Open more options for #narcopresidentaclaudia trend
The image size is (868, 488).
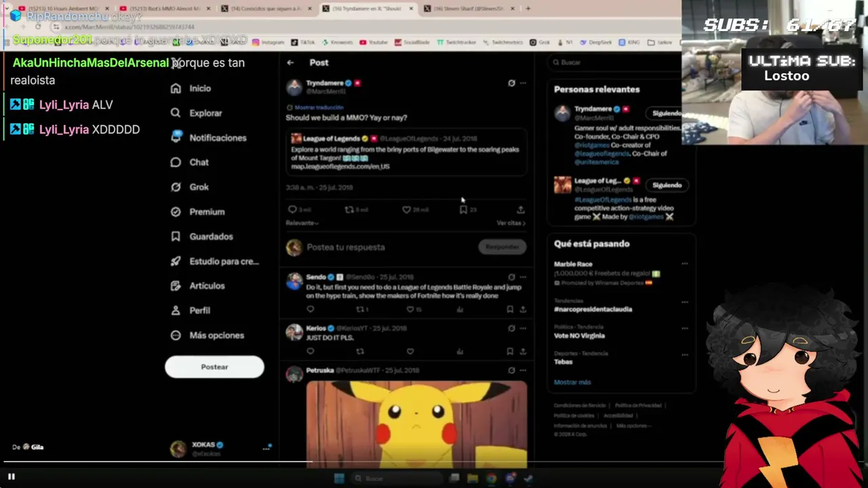684,302
